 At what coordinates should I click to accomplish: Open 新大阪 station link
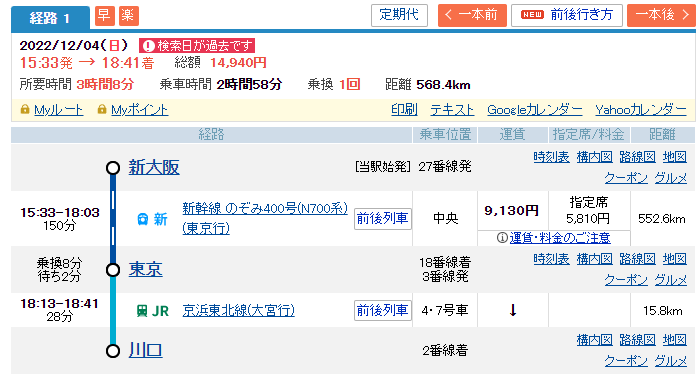click(154, 167)
